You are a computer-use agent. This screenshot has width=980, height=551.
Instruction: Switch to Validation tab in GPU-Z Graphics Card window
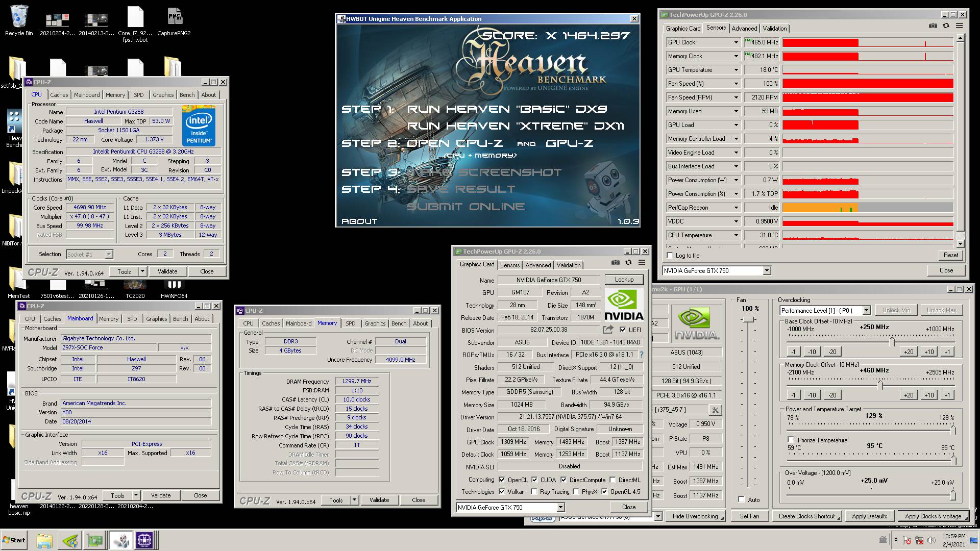tap(569, 265)
